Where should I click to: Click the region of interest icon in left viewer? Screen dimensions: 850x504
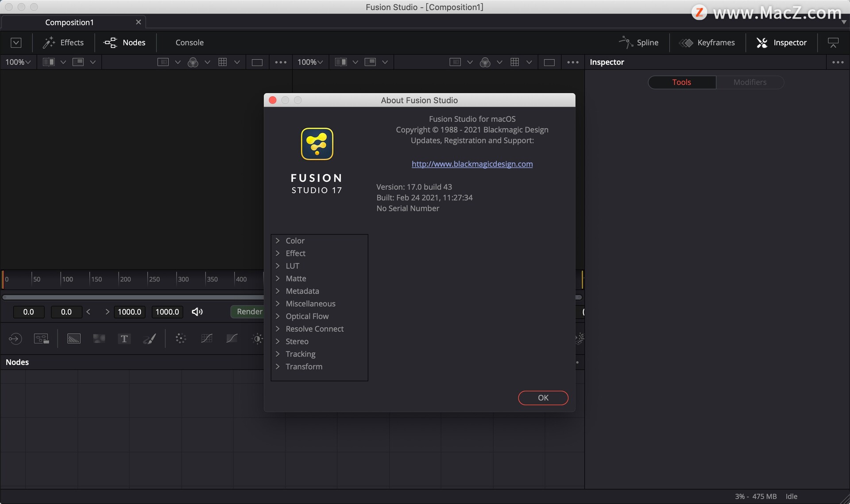163,62
